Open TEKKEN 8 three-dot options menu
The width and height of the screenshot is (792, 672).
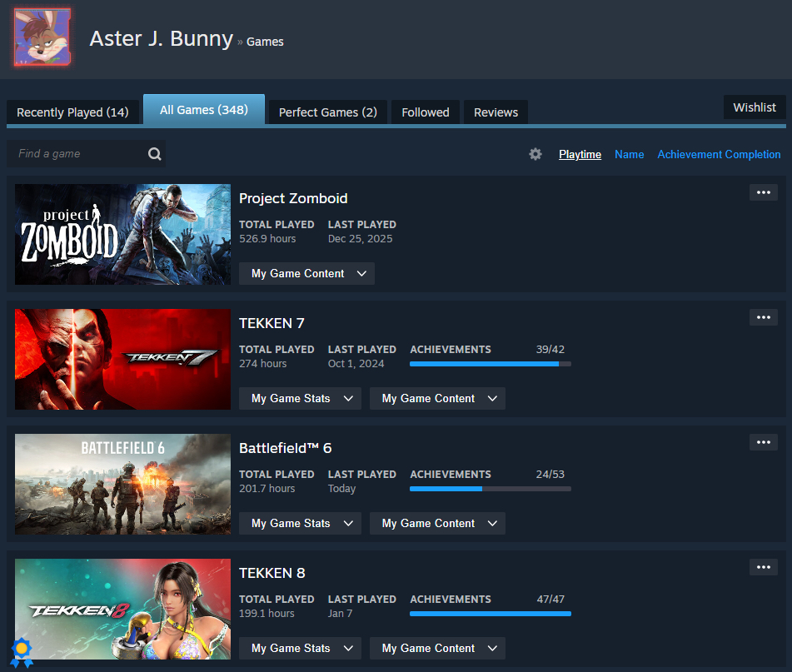tap(763, 567)
